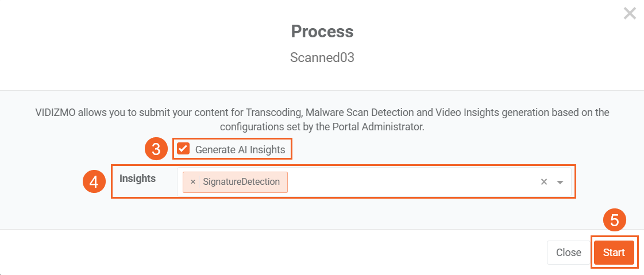Click the Insights field label
The height and width of the screenshot is (275, 644).
tap(137, 179)
